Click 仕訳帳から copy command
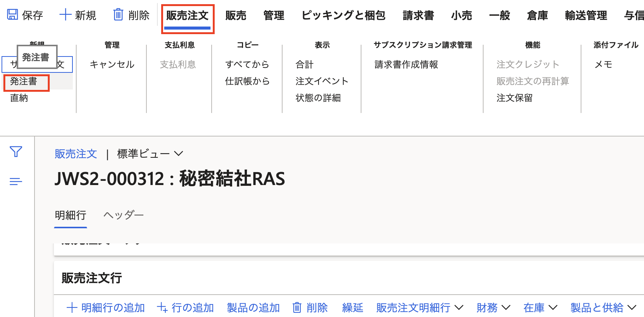This screenshot has width=644, height=317. [x=247, y=81]
